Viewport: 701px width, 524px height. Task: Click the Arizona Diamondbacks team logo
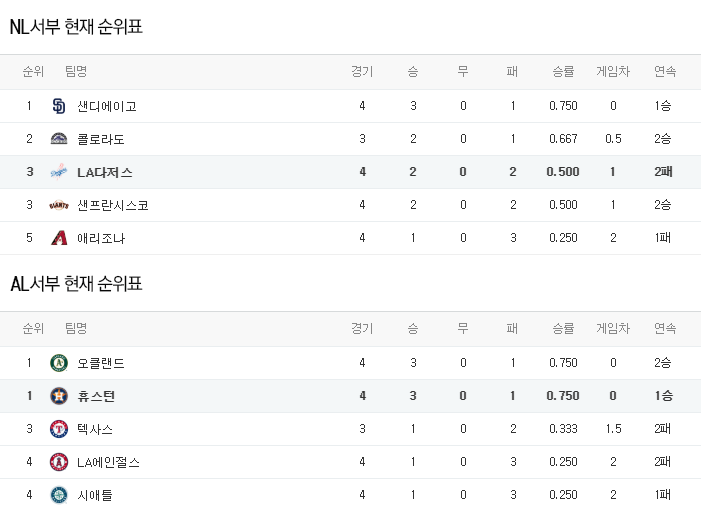[x=58, y=238]
